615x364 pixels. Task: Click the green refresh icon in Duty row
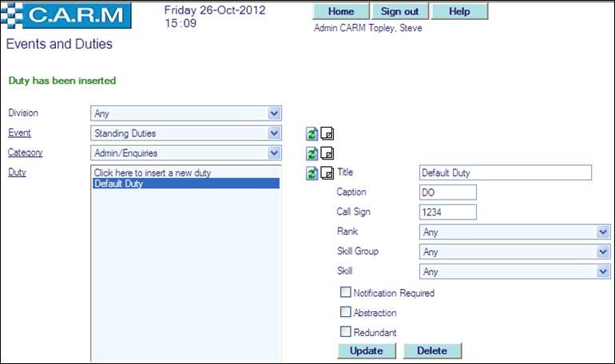pos(312,173)
